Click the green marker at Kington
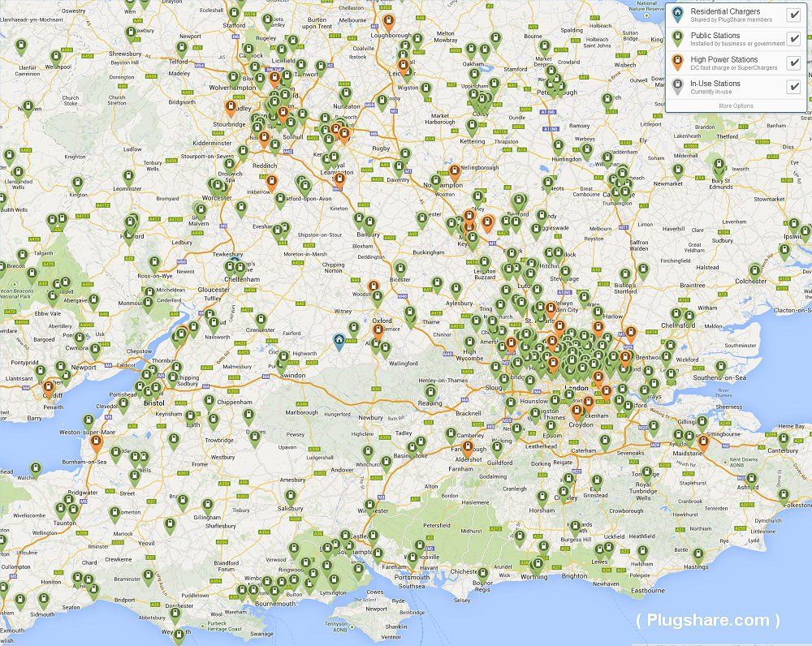This screenshot has width=812, height=646. coord(77,185)
